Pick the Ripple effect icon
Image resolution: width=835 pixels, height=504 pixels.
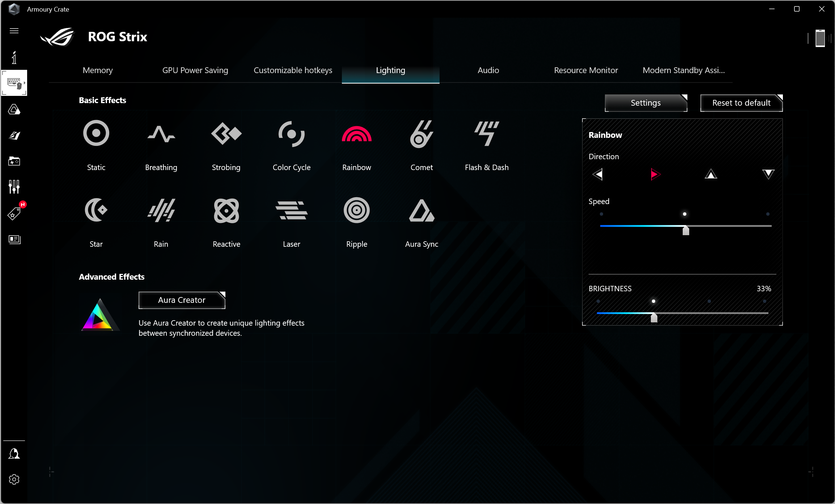click(x=356, y=211)
